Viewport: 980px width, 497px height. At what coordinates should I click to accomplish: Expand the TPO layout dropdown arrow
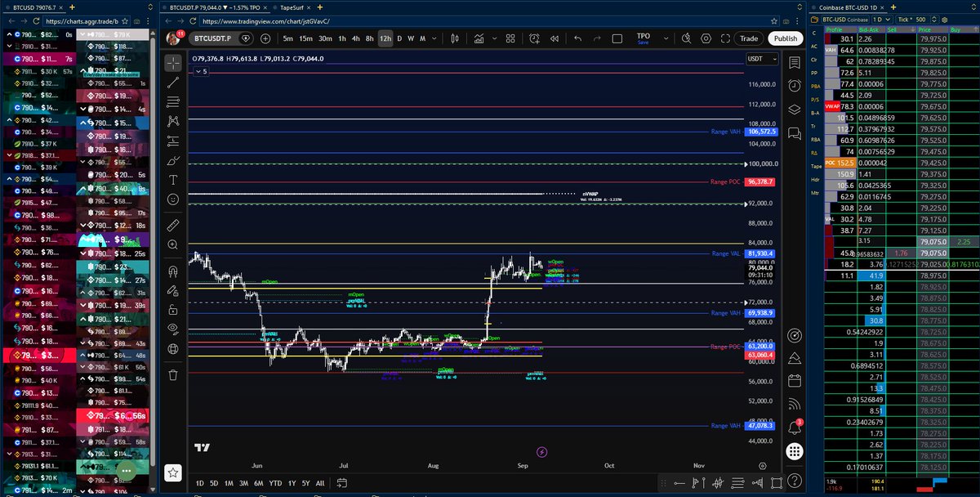point(666,38)
